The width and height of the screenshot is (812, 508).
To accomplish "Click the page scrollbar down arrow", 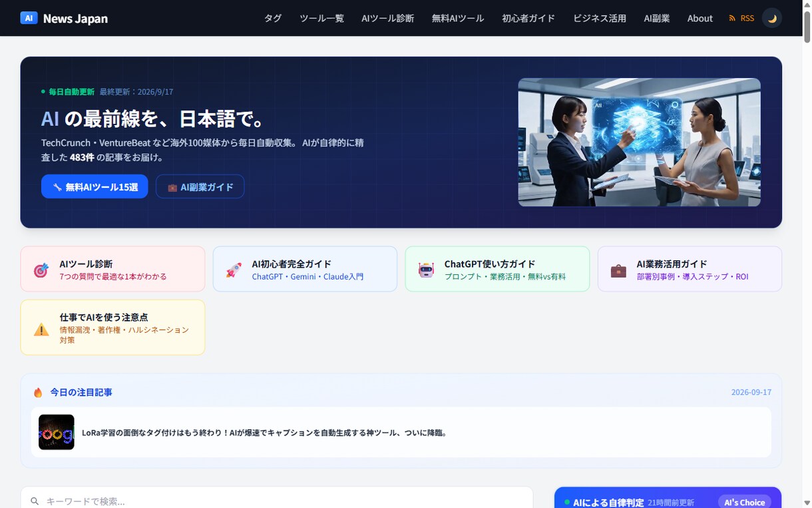I will click(807, 503).
